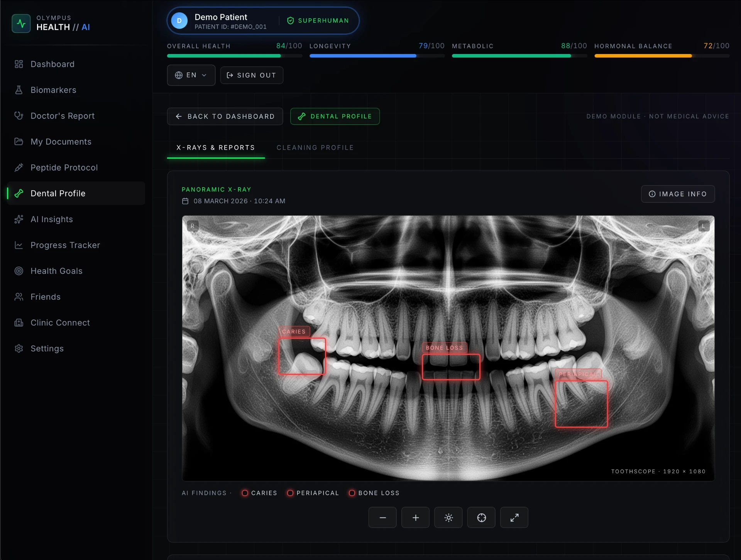Image resolution: width=741 pixels, height=560 pixels.
Task: Open Health Goals in the sidebar
Action: (x=76, y=271)
